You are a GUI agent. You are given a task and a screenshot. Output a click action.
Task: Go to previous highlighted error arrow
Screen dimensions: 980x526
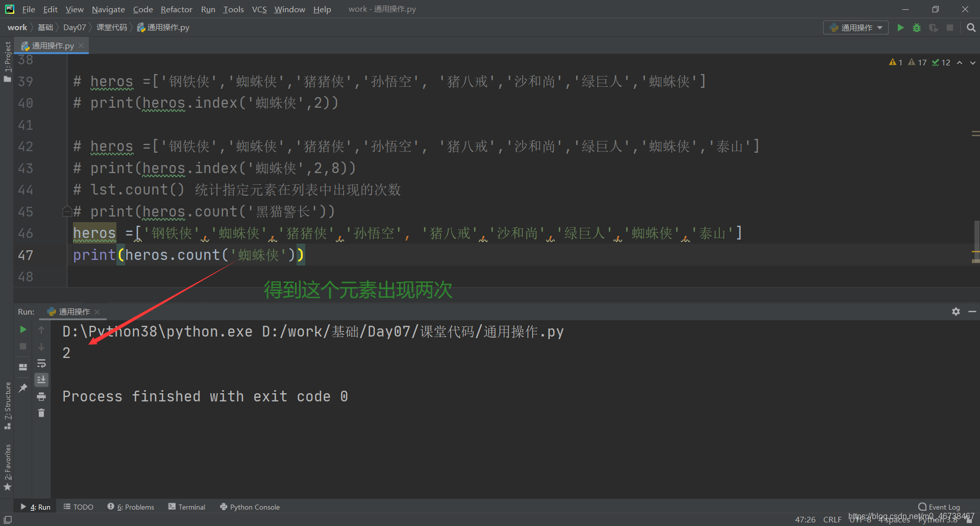tap(960, 63)
